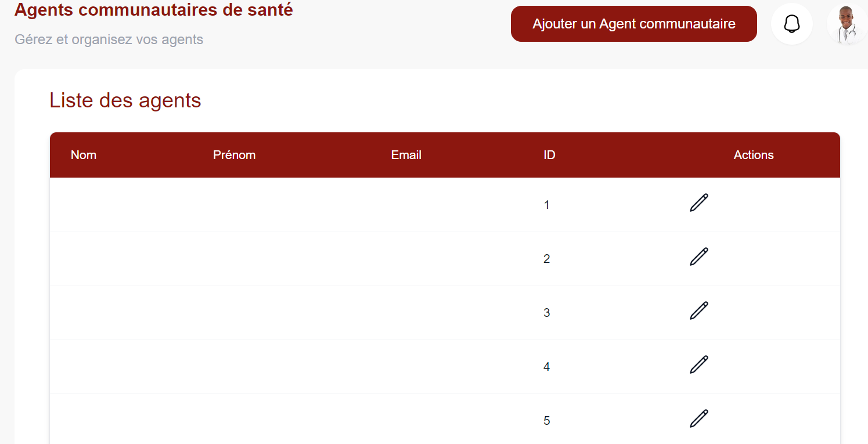
Task: Click the doctor profile avatar
Action: click(847, 24)
